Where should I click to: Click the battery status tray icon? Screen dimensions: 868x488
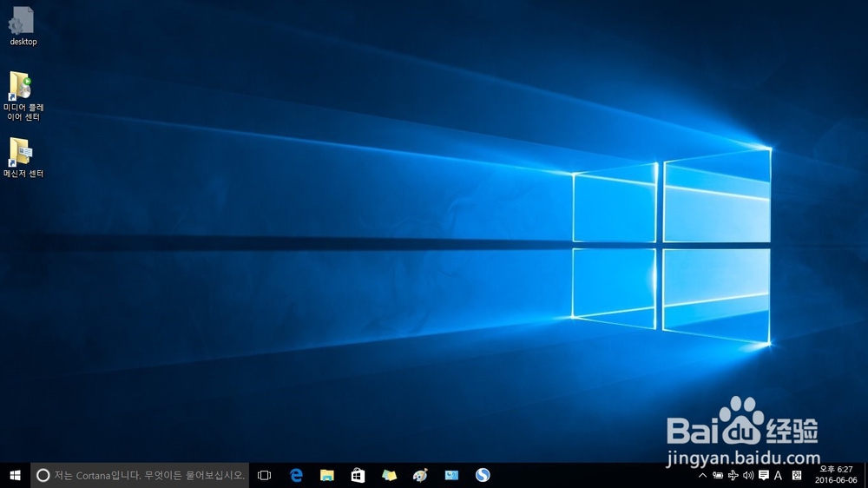[718, 475]
